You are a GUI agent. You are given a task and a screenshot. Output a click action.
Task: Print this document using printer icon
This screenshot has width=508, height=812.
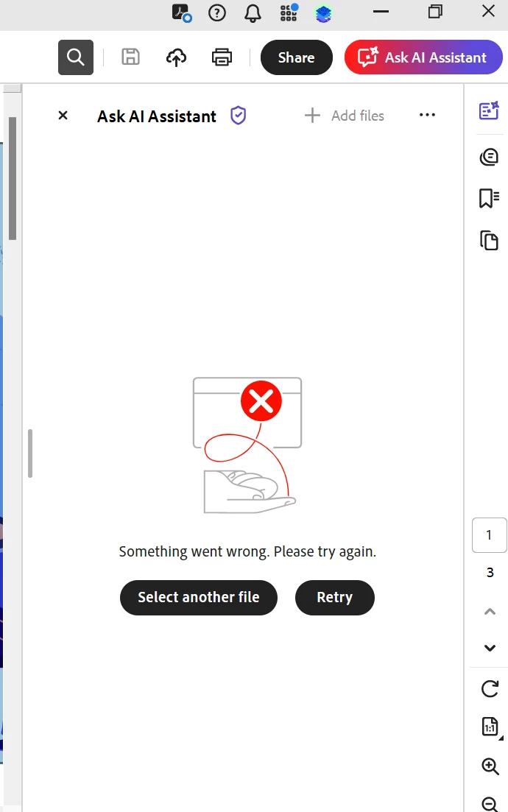coord(222,57)
